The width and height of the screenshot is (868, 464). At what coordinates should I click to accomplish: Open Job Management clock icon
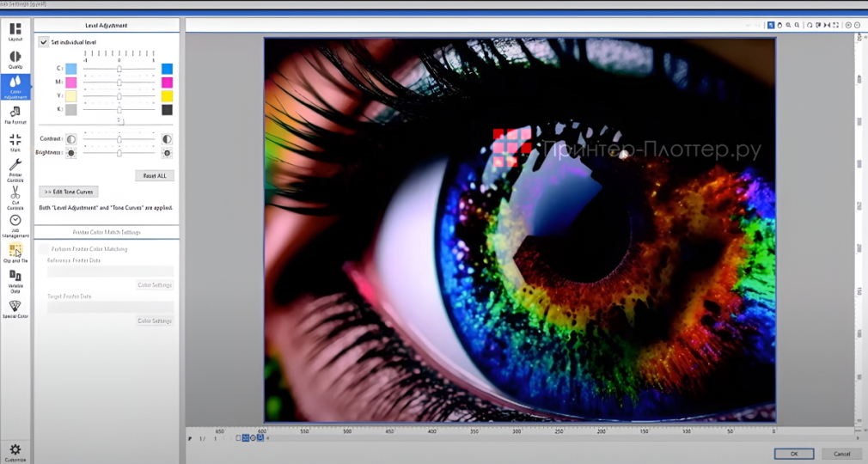15,223
